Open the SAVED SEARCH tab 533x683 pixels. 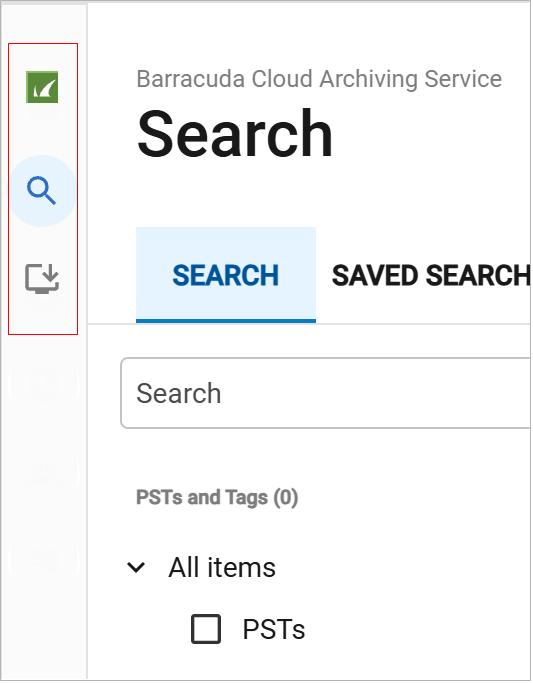(431, 276)
